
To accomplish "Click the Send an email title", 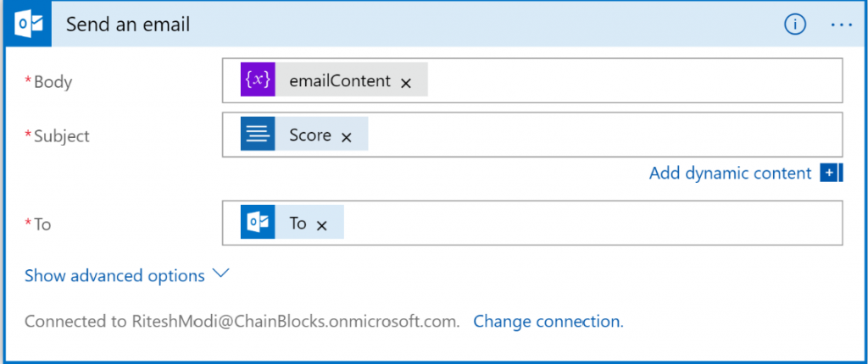I will click(x=128, y=25).
